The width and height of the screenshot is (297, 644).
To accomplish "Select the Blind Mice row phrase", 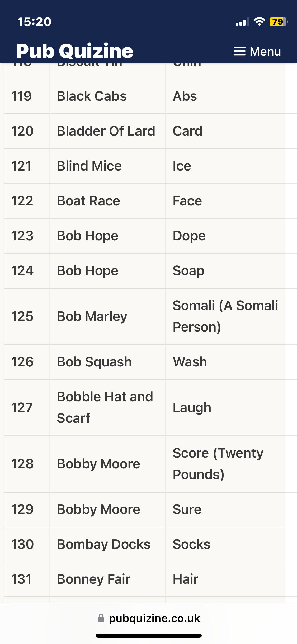I will pyautogui.click(x=89, y=166).
